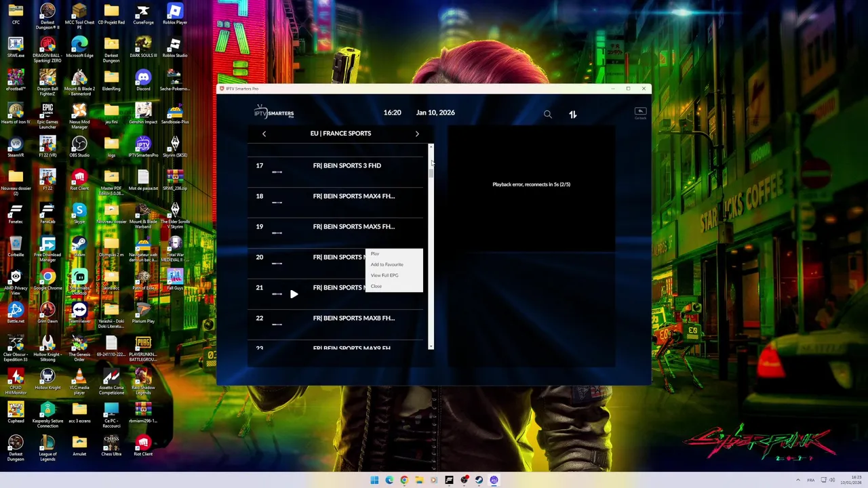868x488 pixels.
Task: Open Skype desktop shortcut
Action: tap(79, 213)
